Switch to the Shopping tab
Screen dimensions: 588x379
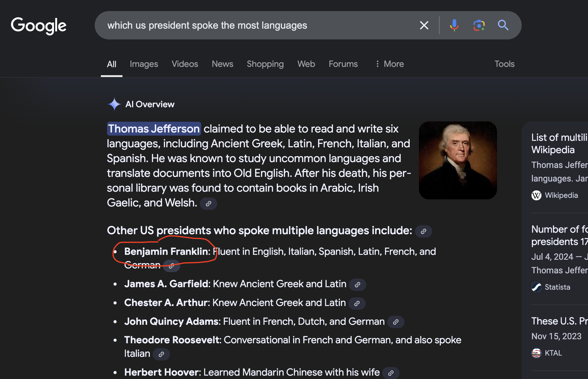point(265,64)
